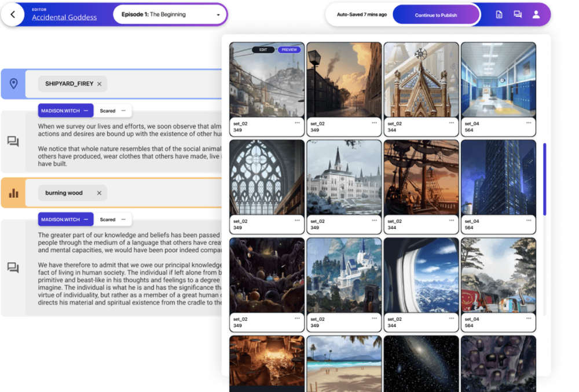Open more options on mountain castle card
Image resolution: width=579 pixels, height=392 pixels.
coord(375,318)
